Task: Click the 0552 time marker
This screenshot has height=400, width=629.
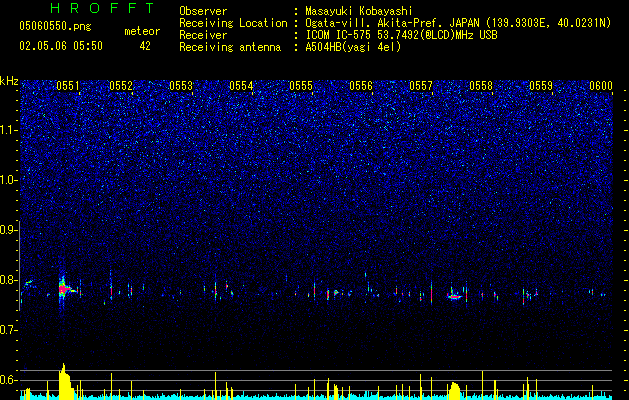Action: [x=121, y=86]
